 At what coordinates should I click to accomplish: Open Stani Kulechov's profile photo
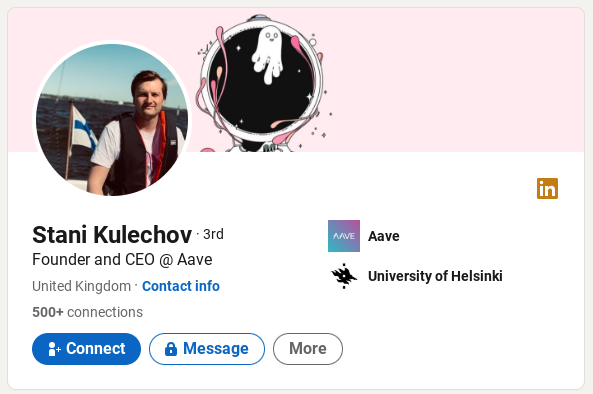[112, 120]
